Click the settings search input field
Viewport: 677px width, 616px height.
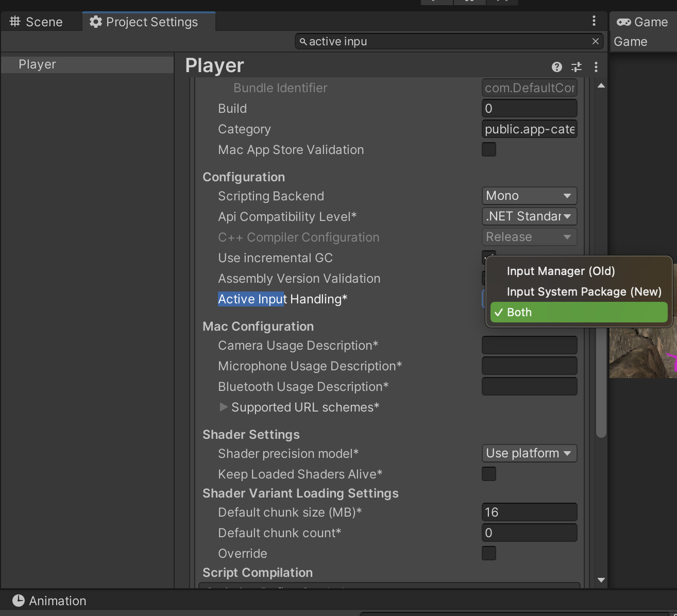(448, 41)
